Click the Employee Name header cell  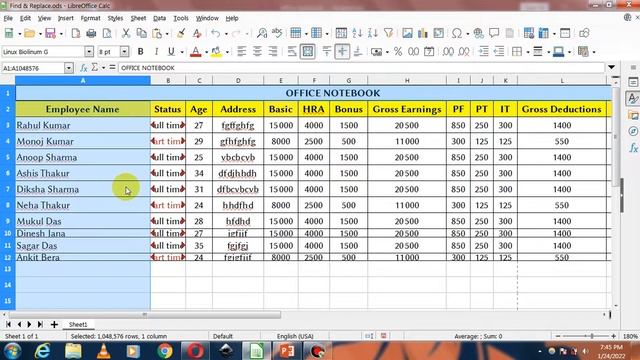tap(83, 109)
